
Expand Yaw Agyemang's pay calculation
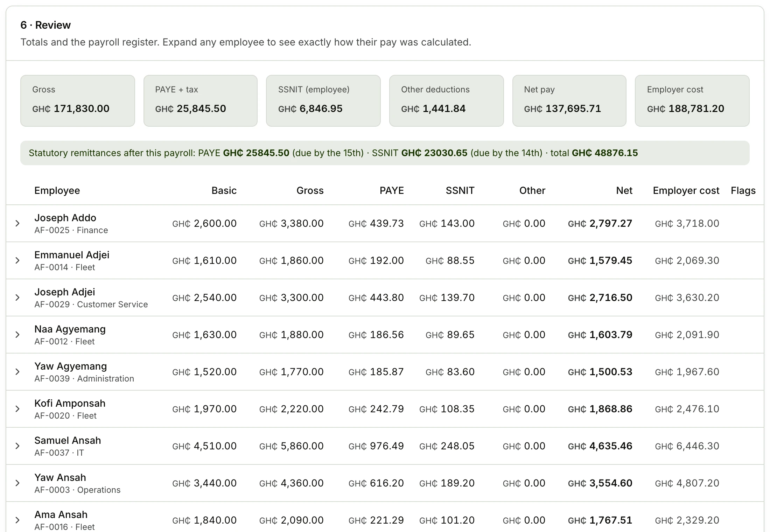pos(17,372)
